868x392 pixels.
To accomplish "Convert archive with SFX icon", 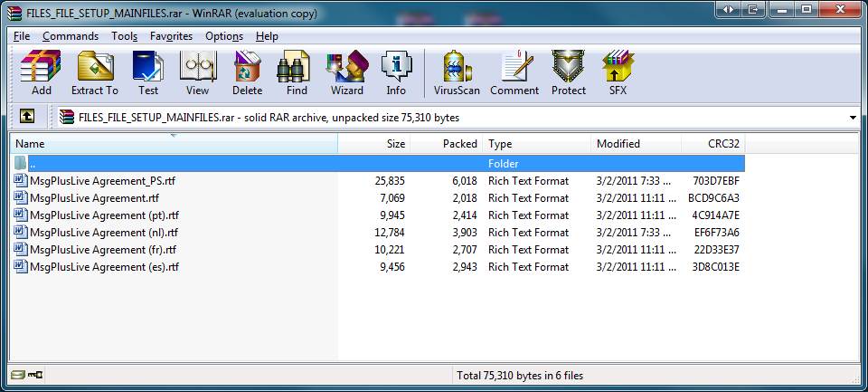I will 618,73.
